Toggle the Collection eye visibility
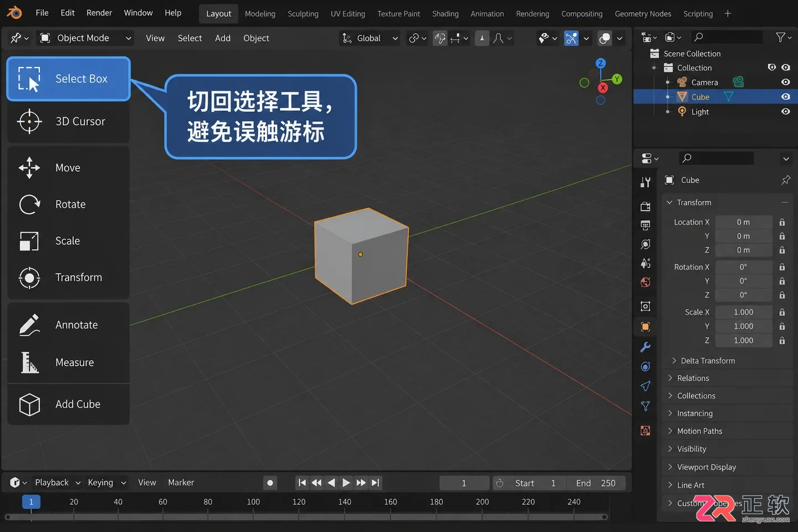 click(785, 68)
